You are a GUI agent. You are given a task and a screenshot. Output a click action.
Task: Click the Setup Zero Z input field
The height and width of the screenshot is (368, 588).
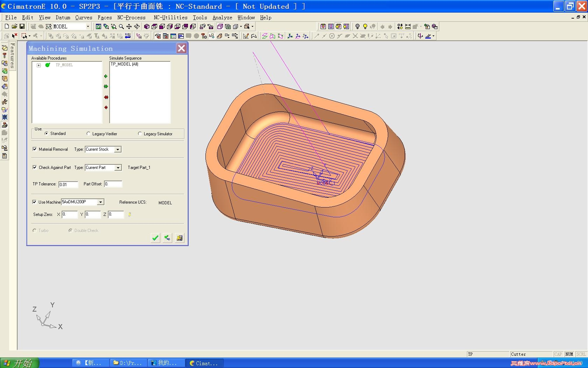(116, 214)
